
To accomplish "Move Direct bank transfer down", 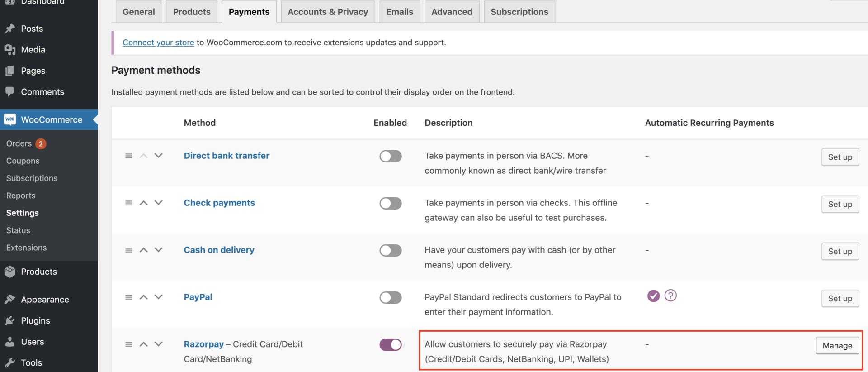I will point(158,156).
